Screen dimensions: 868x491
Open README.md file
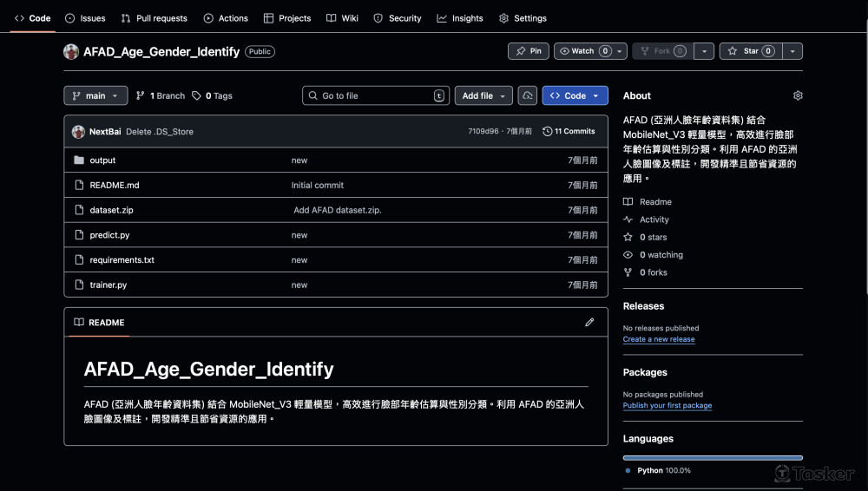[115, 185]
